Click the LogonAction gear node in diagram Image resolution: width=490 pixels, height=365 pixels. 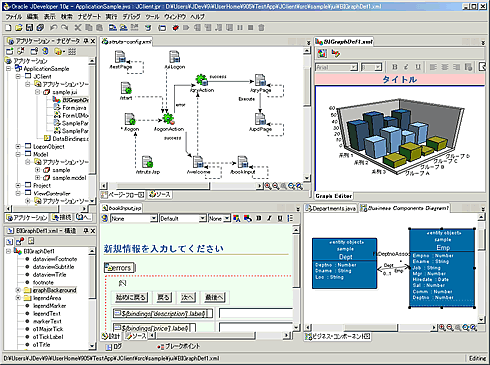168,118
